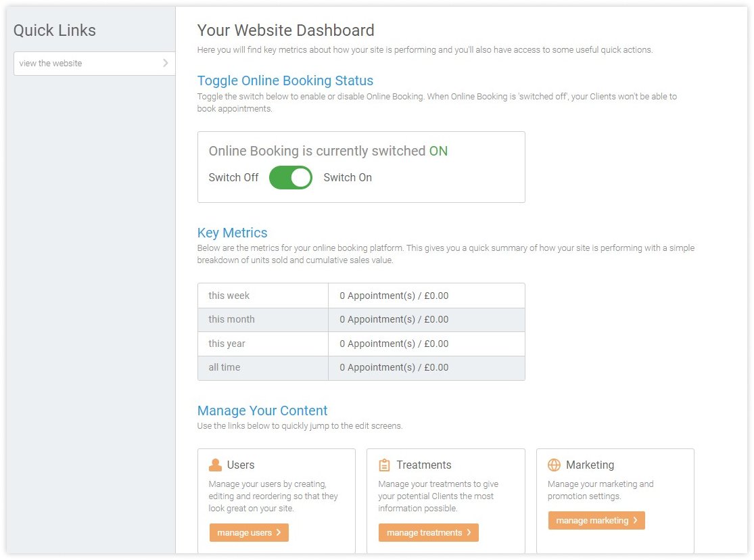Click chevron arrow beside view the website
This screenshot has height=560, width=754.
point(166,64)
